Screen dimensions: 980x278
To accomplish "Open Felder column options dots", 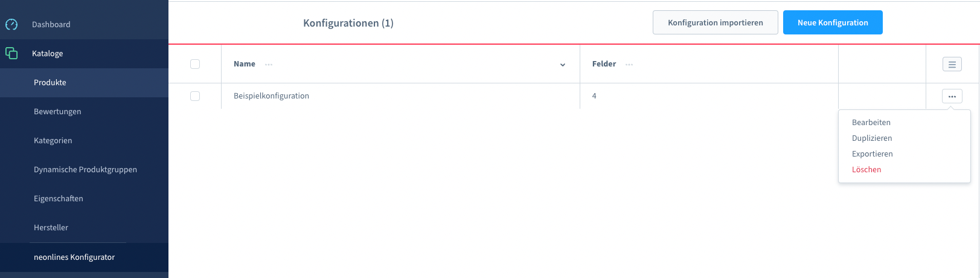I will [629, 65].
